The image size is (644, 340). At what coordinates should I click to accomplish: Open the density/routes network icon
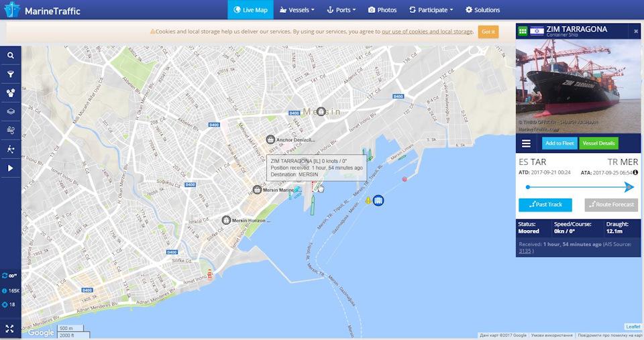tap(11, 149)
